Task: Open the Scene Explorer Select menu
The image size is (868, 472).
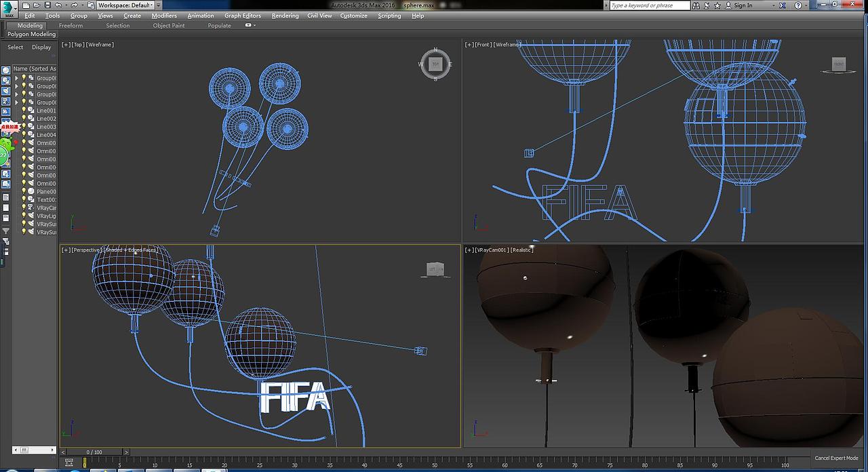Action: [15, 47]
